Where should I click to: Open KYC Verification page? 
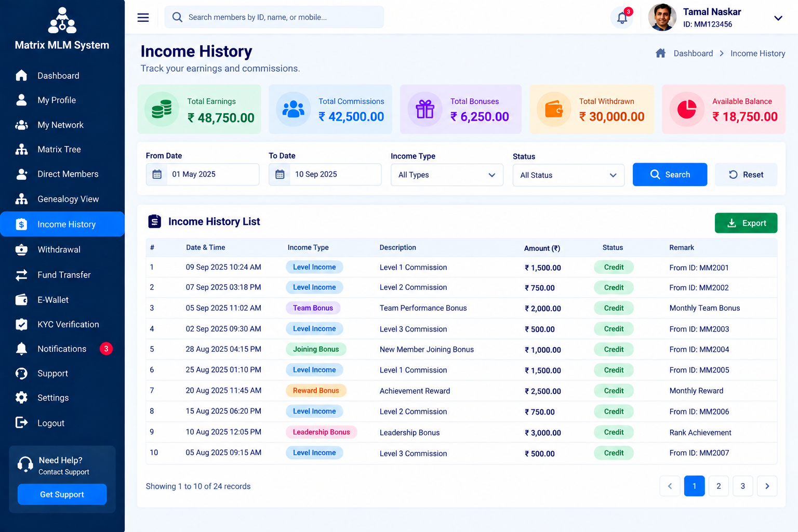pos(62,325)
